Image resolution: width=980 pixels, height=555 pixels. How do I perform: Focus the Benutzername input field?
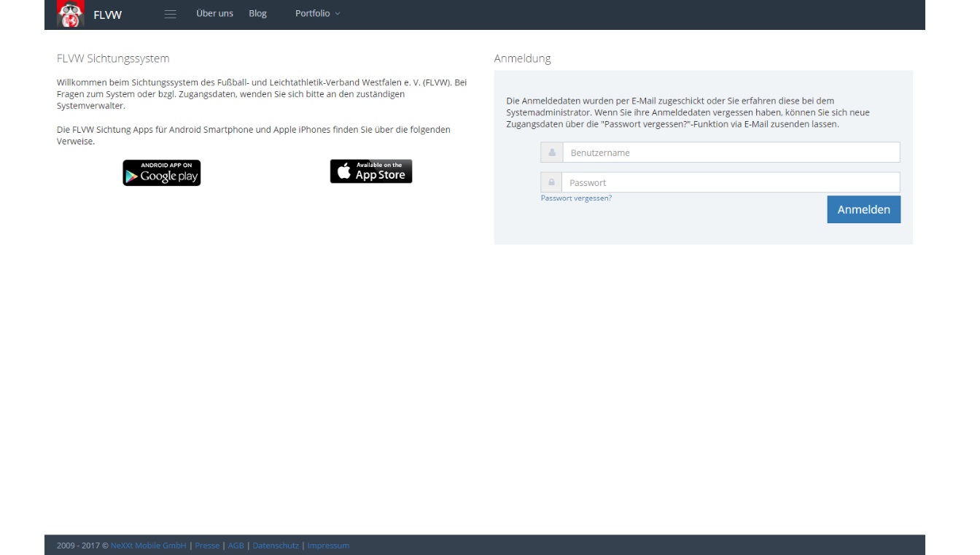(x=731, y=152)
